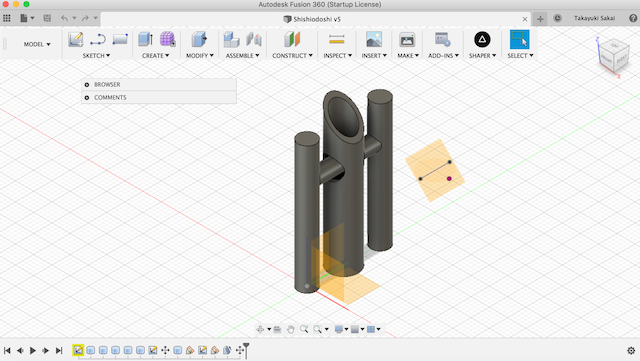Image resolution: width=640 pixels, height=361 pixels.
Task: Expand the redo history arrow
Action: click(96, 18)
